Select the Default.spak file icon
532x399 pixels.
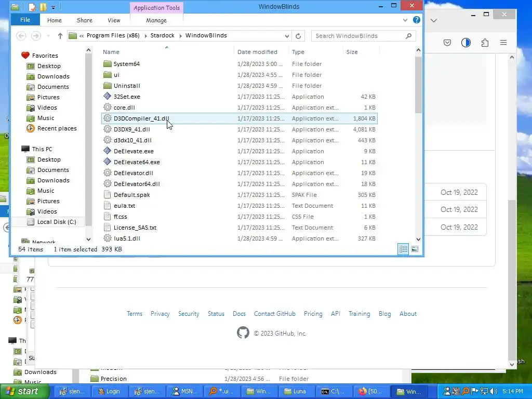tap(107, 195)
